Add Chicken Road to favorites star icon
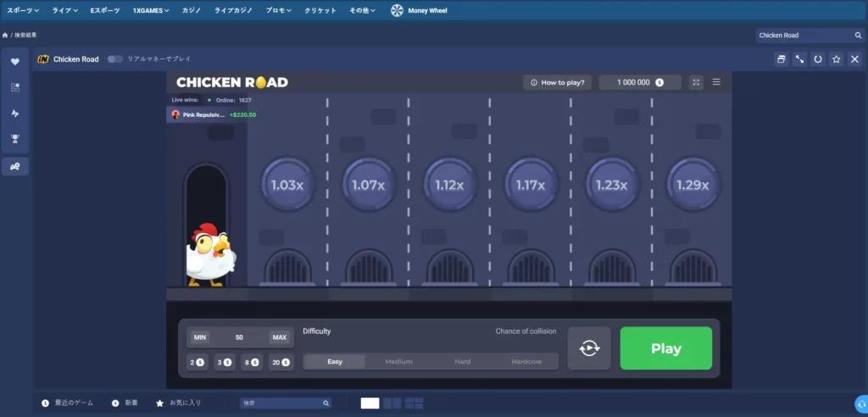868x417 pixels. click(837, 59)
